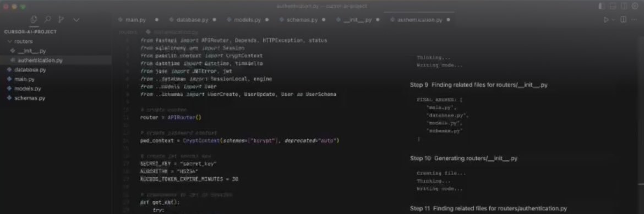Click the ALGORITHM assignment line
Image resolution: width=644 pixels, height=214 pixels.
pyautogui.click(x=169, y=171)
